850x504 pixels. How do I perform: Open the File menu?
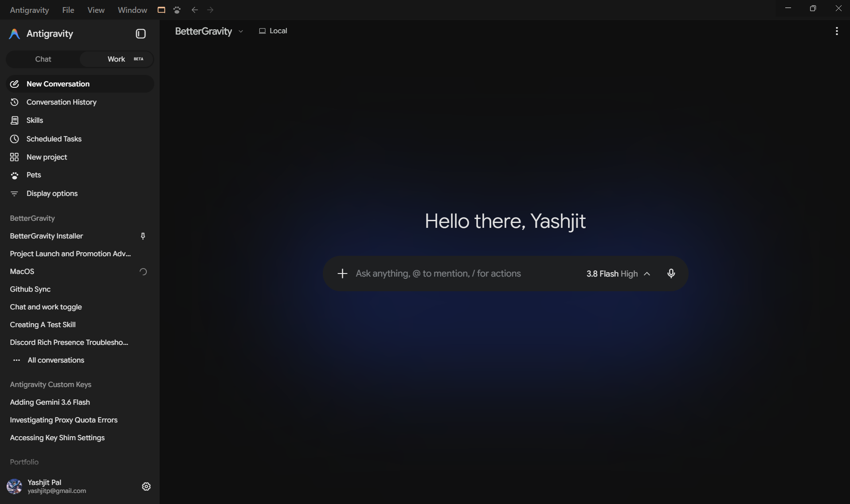68,10
